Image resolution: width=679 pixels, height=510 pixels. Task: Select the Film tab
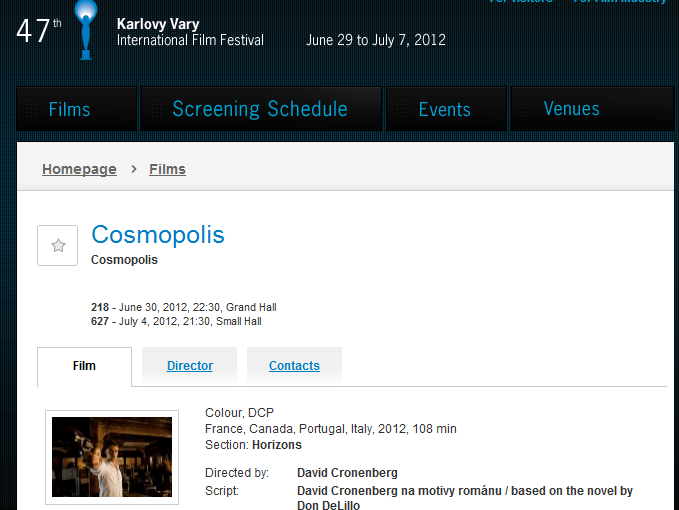click(x=84, y=366)
